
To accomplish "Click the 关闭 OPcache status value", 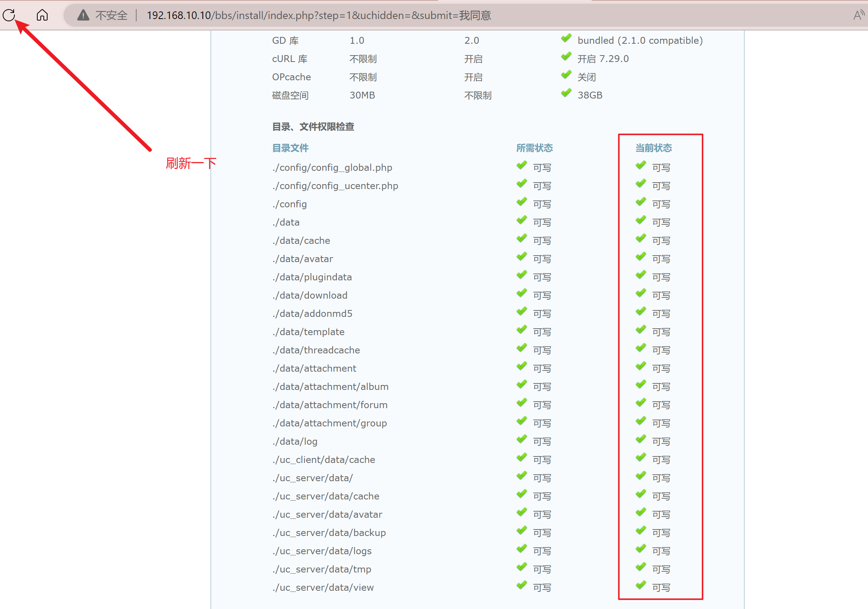I will click(x=586, y=77).
